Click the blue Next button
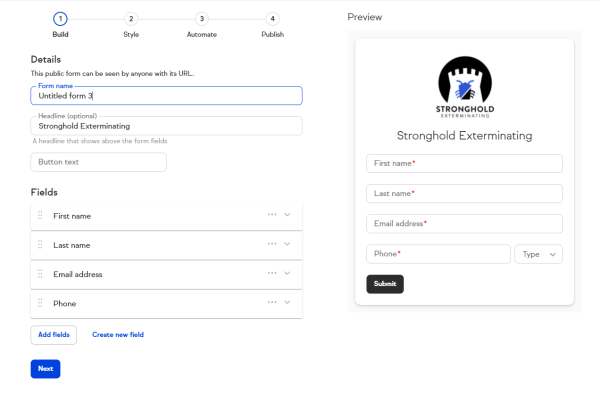Image resolution: width=600 pixels, height=410 pixels. [46, 369]
